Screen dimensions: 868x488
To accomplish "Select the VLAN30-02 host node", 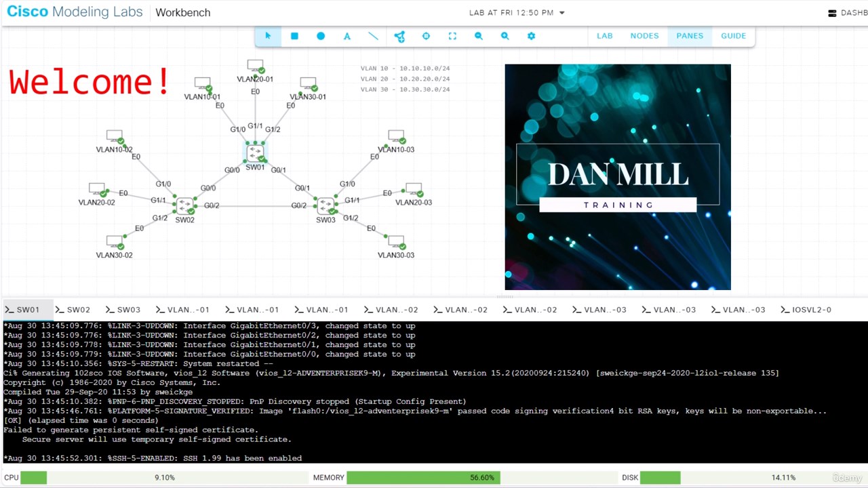I will (x=114, y=243).
